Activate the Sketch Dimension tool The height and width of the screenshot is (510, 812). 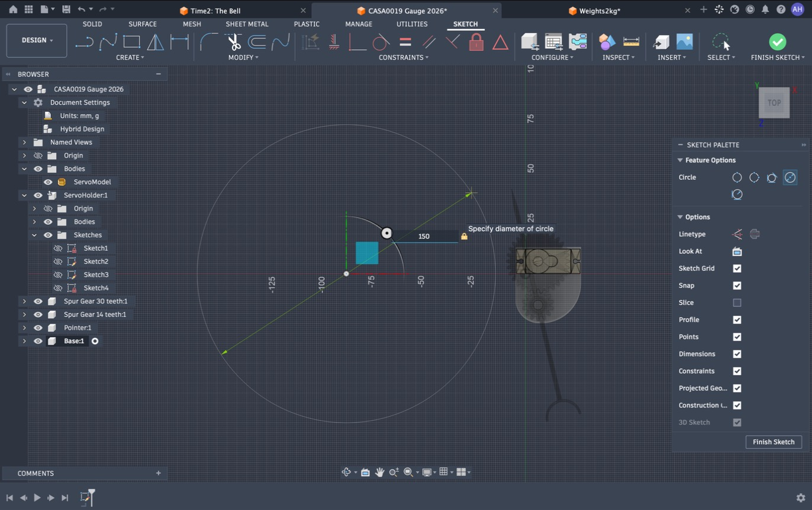point(179,42)
